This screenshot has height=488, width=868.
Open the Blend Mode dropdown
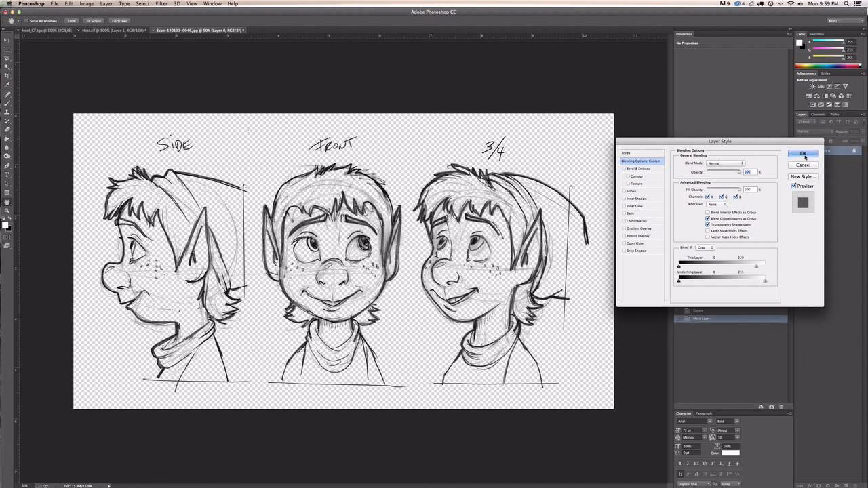pos(726,163)
